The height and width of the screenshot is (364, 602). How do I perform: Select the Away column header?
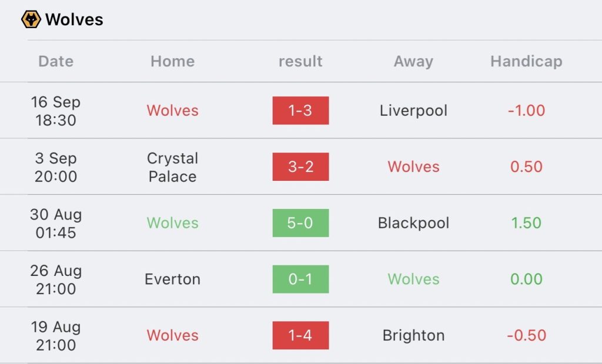tap(413, 61)
